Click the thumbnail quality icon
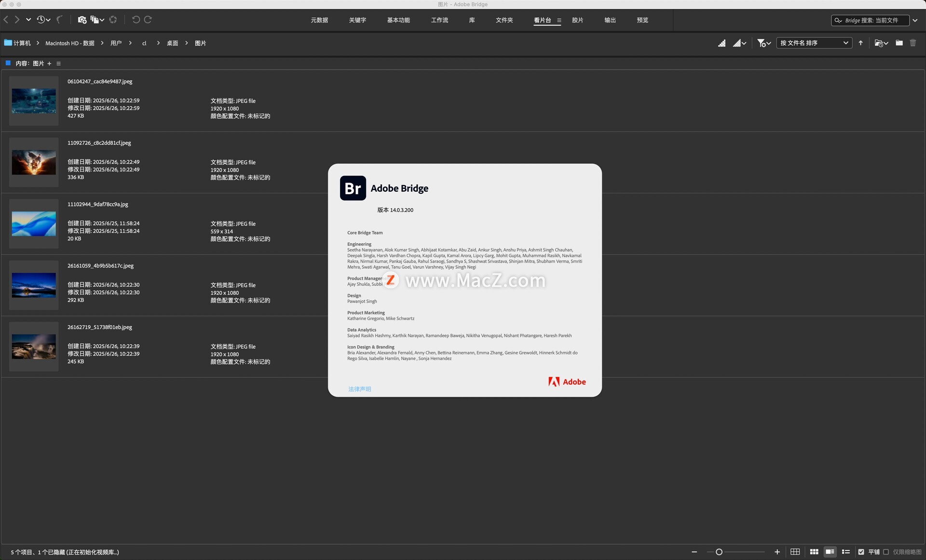 [722, 43]
